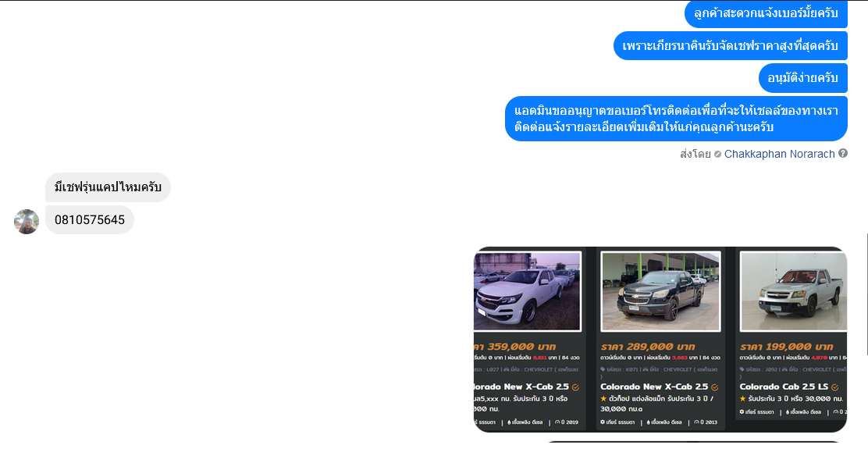
Task: Click verified check icon next to Colorado Cab 2.5 LS
Action: 834,388
